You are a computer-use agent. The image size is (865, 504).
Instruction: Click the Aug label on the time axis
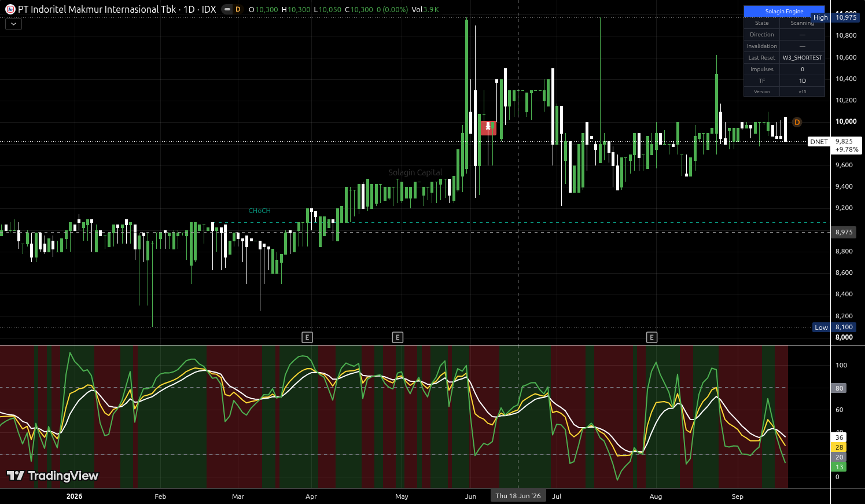coord(656,496)
